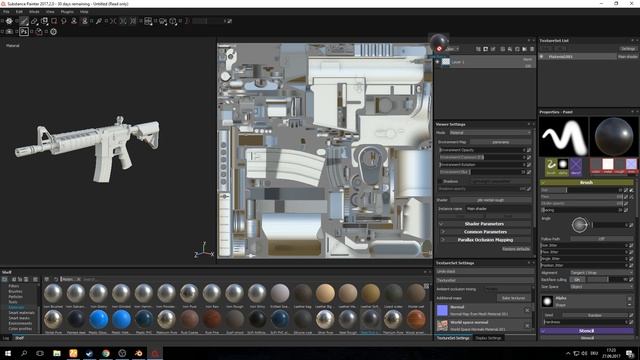Switch to the Display Settings tab
The width and height of the screenshot is (640, 360).
[x=488, y=338]
